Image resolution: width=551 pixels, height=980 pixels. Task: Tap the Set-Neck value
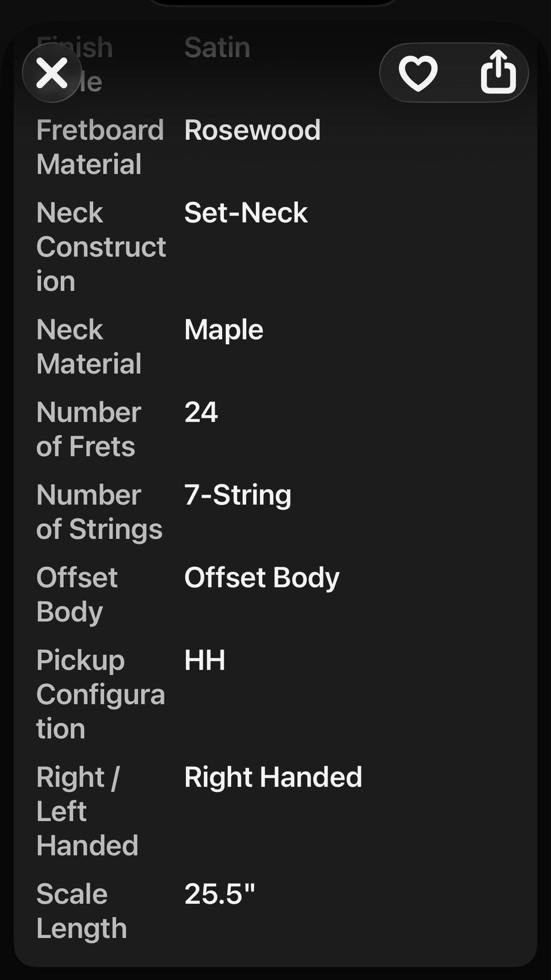coord(246,213)
